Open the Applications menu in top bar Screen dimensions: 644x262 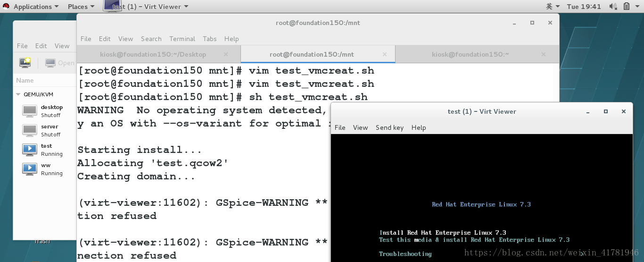click(36, 7)
